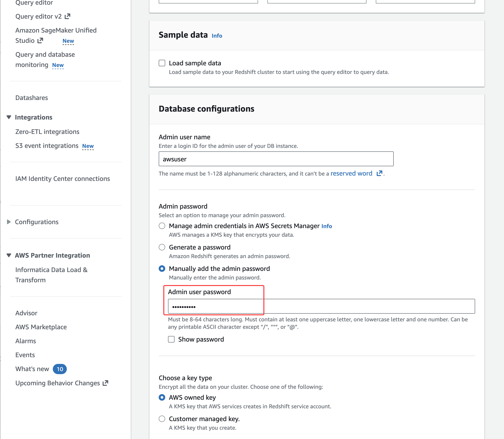Collapse the Integrations section
Viewport: 504px width, 439px height.
pyautogui.click(x=9, y=117)
